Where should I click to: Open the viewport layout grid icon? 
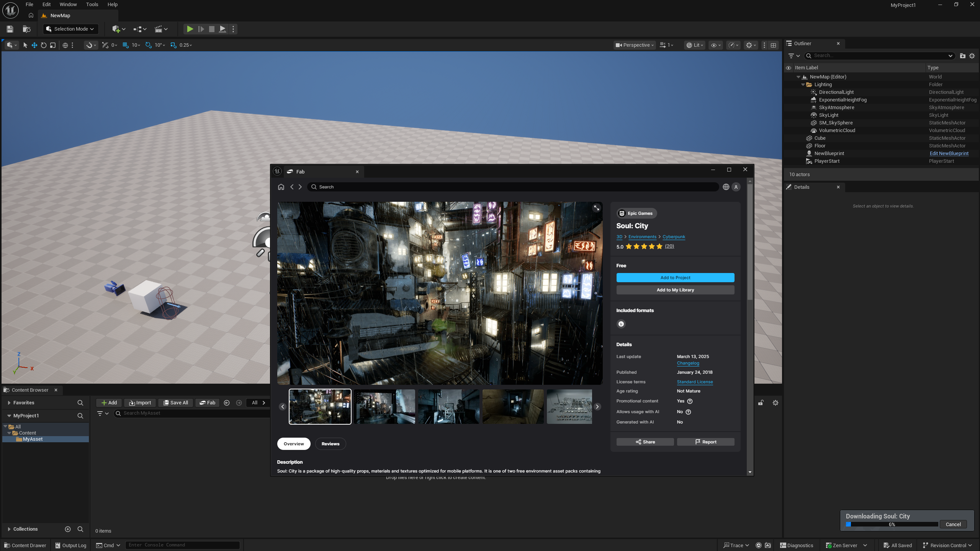[774, 45]
